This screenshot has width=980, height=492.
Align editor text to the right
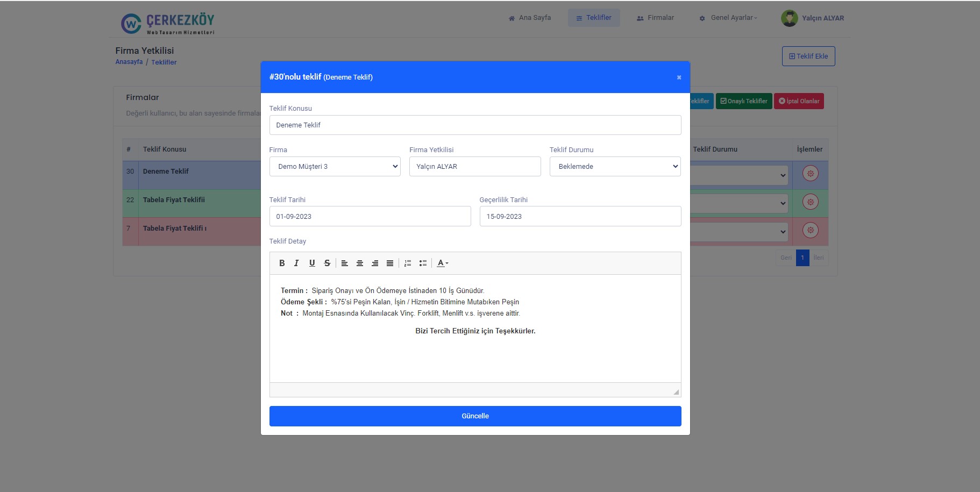[x=375, y=263]
